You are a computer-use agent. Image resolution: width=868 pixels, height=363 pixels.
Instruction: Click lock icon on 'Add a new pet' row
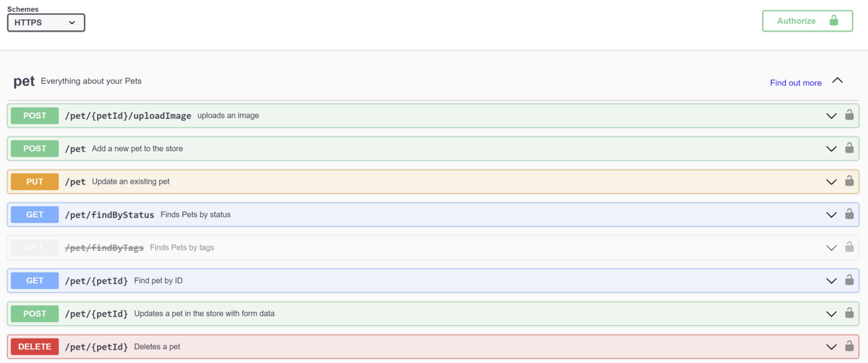tap(849, 148)
